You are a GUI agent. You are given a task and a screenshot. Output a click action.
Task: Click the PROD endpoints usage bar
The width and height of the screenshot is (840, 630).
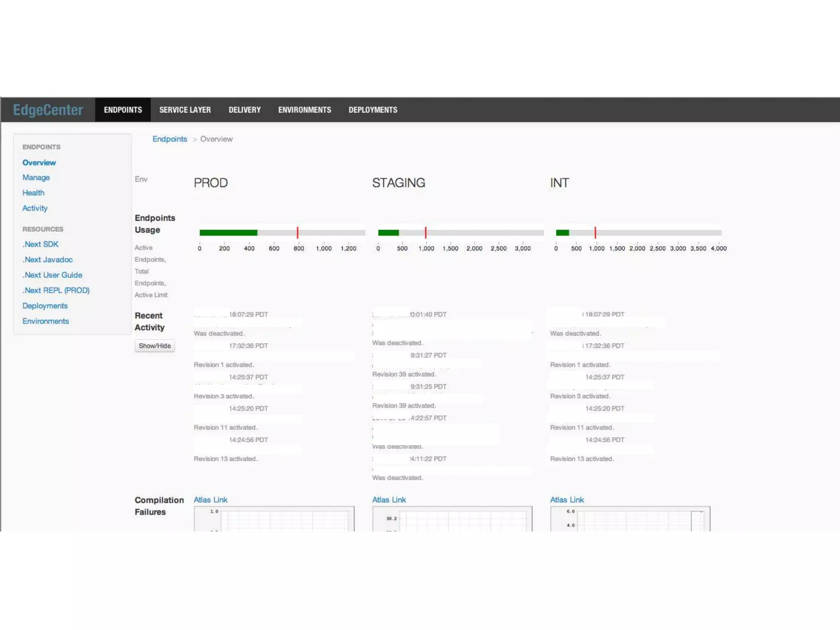tap(282, 233)
